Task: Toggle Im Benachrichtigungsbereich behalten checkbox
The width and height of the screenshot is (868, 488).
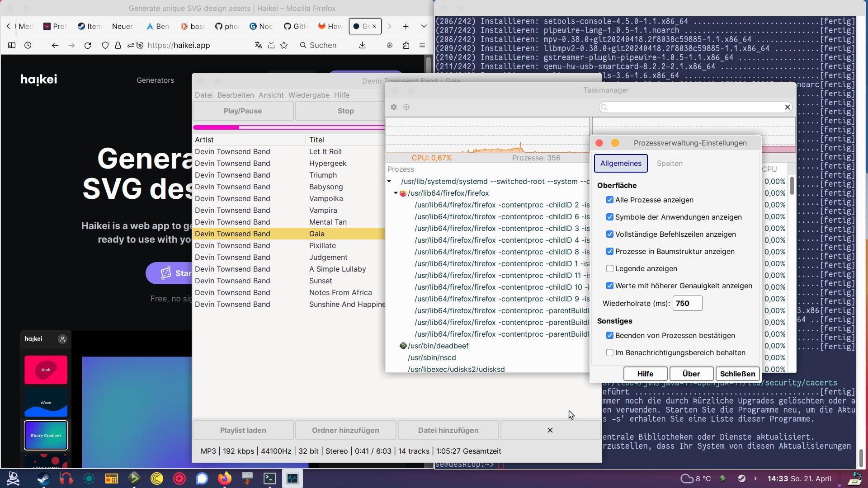Action: (x=610, y=352)
